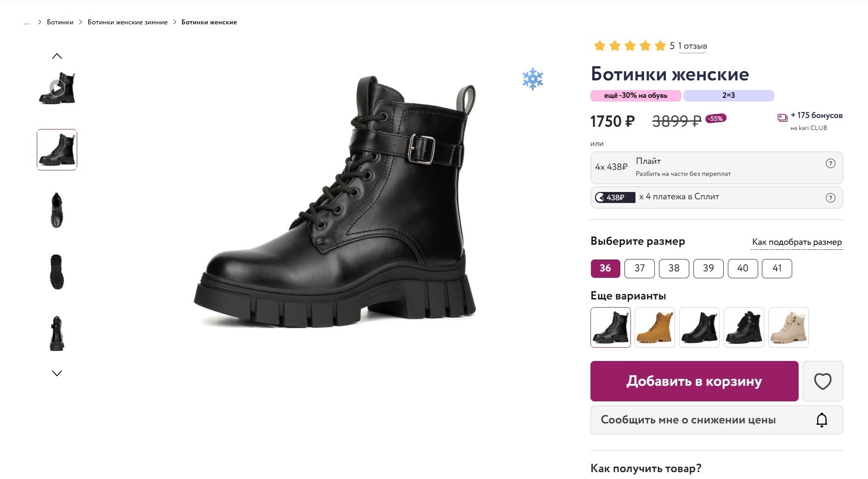868x479 pixels.
Task: Click the blue snowflake winter icon
Action: tap(533, 79)
